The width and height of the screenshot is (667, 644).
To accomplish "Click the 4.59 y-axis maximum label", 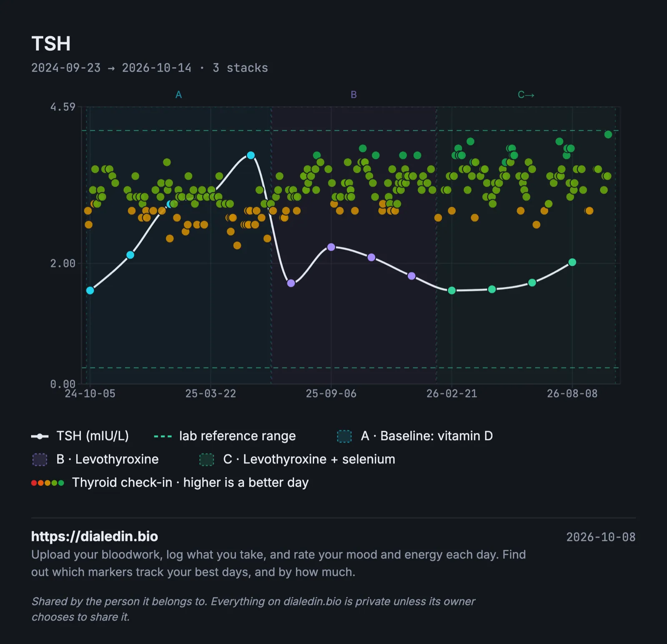I will pyautogui.click(x=63, y=107).
